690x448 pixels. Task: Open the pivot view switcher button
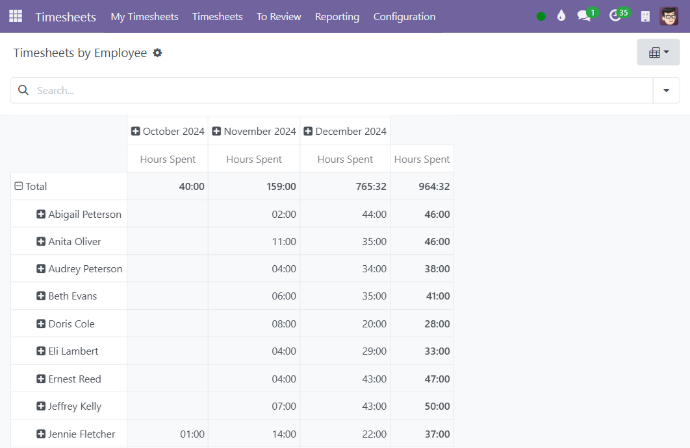pyautogui.click(x=658, y=52)
